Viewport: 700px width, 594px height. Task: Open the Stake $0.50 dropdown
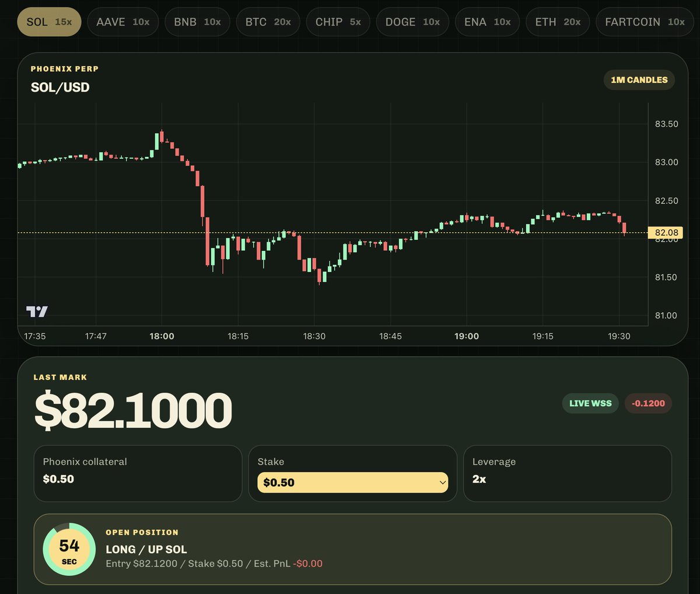(352, 483)
